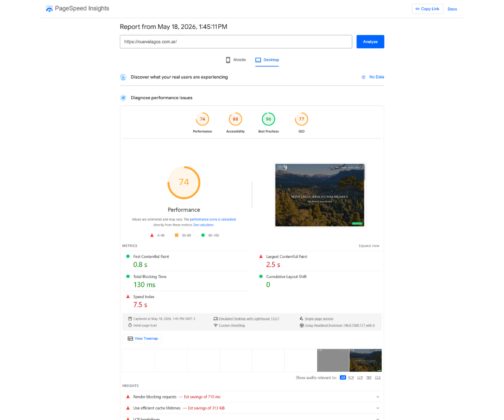
Task: Click the Analyze button
Action: pos(370,42)
